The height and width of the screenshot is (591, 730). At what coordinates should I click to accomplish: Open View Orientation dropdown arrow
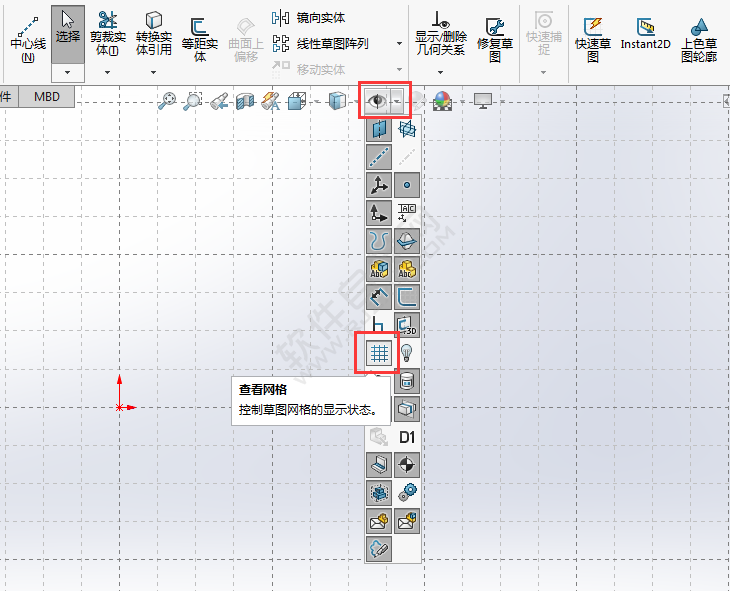[317, 101]
